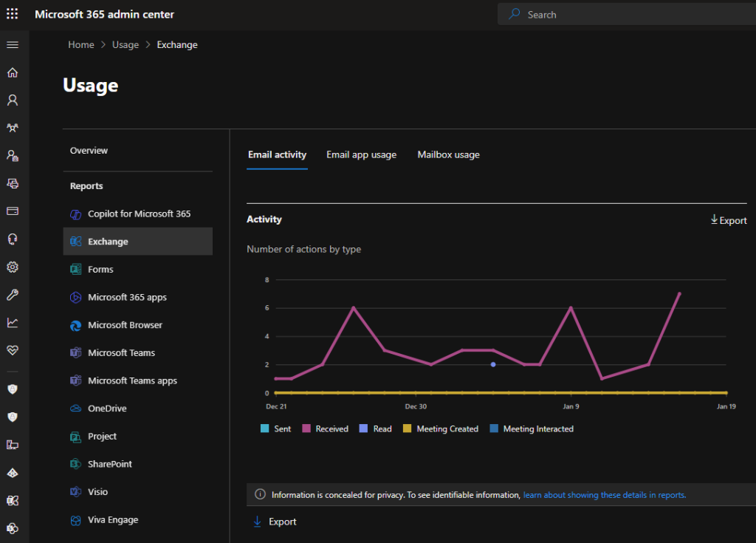Open Reports via the line chart icon
The width and height of the screenshot is (756, 543).
(13, 322)
